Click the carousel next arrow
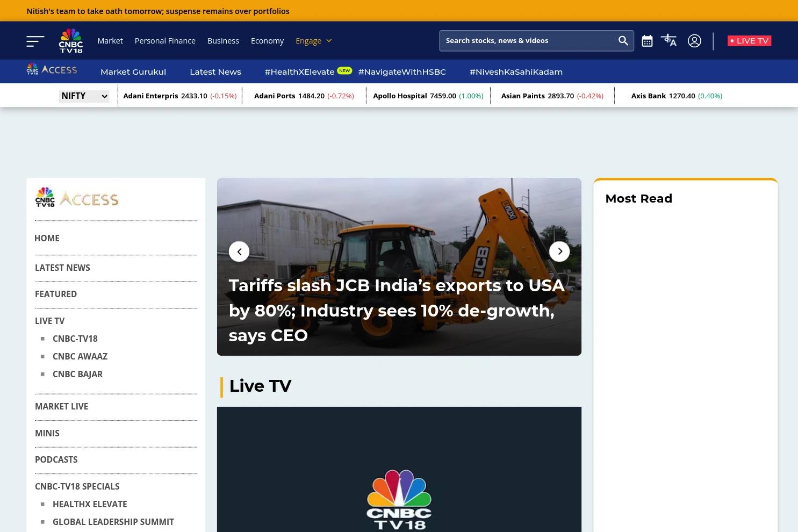The height and width of the screenshot is (532, 798). pos(559,251)
